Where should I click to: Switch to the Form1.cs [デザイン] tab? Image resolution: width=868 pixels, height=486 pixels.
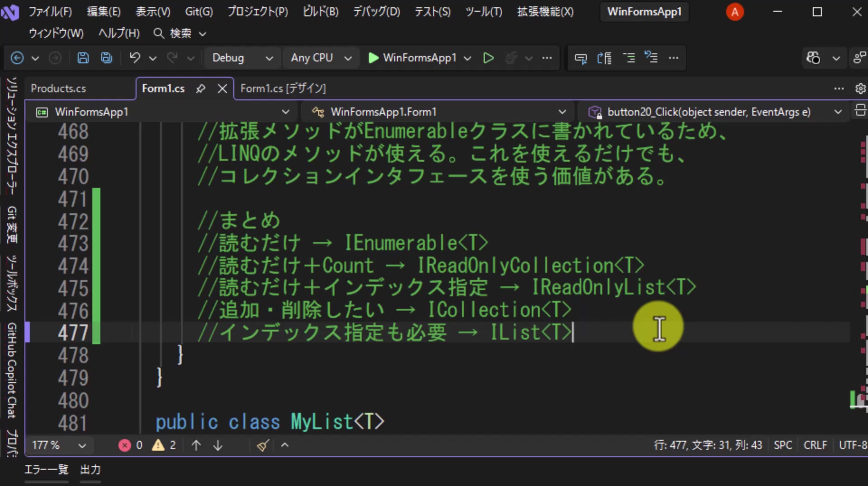pyautogui.click(x=283, y=89)
